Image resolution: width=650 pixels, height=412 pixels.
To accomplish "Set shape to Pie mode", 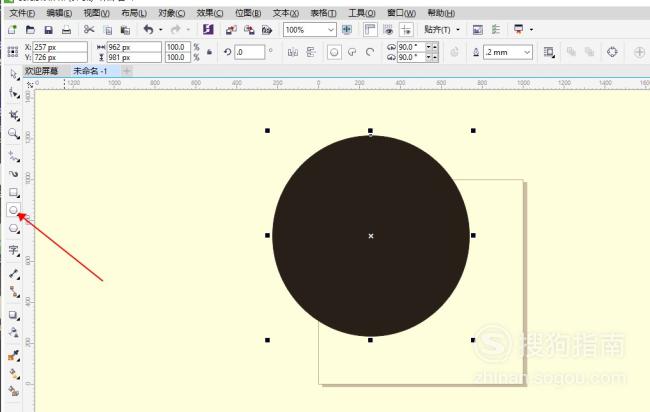I will pos(352,52).
